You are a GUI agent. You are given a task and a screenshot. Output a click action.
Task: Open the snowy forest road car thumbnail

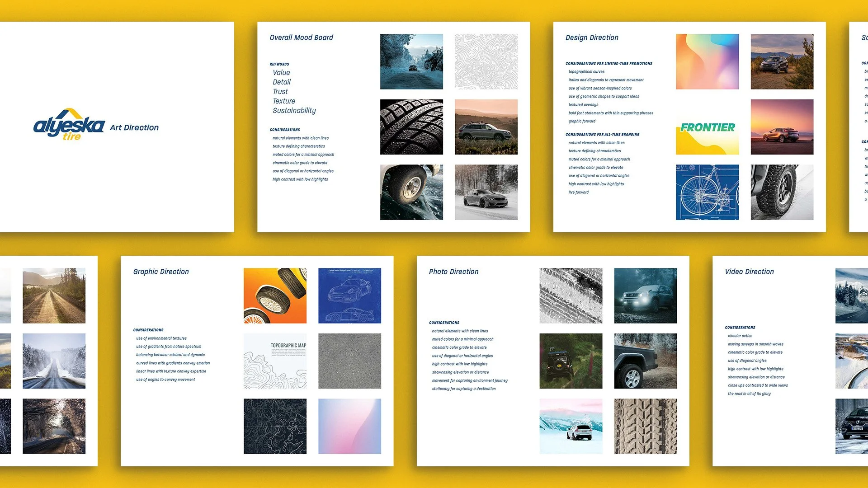point(411,61)
